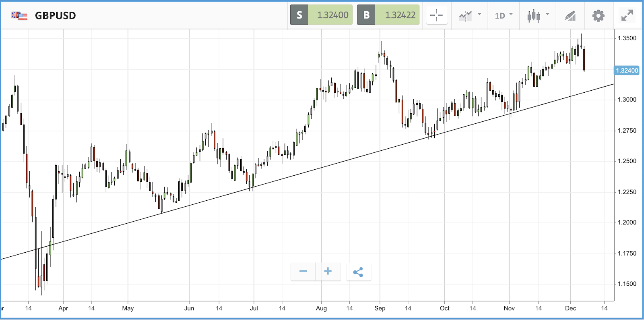Click the 1.3000 price axis label

tap(627, 100)
